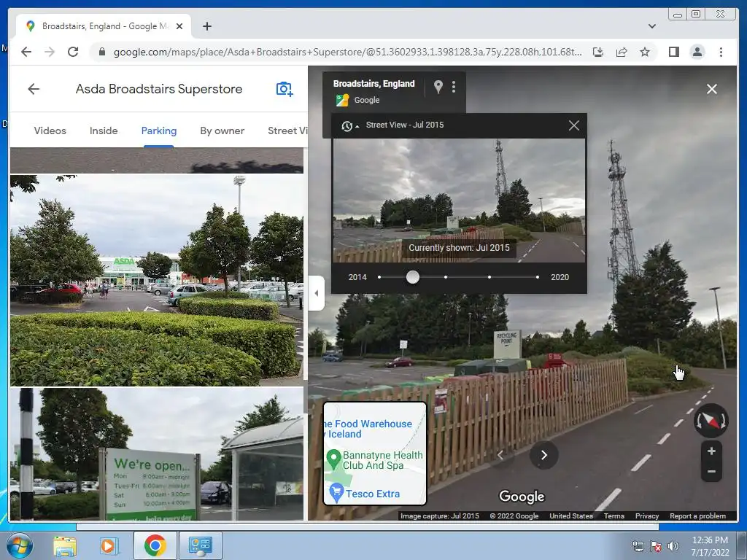The image size is (747, 560).
Task: Jump to the 2014 timeline point
Action: tap(379, 277)
